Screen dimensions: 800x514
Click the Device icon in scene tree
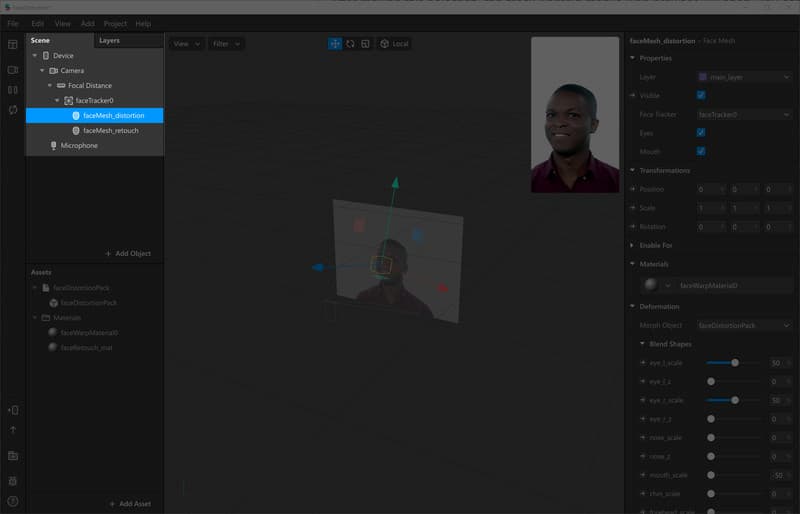pyautogui.click(x=46, y=56)
